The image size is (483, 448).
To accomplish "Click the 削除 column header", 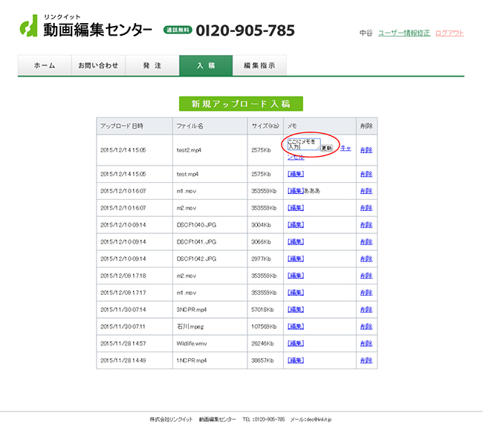I will click(x=366, y=126).
